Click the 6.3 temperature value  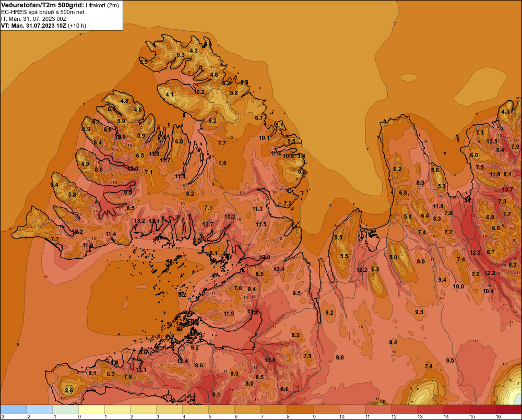point(111,374)
